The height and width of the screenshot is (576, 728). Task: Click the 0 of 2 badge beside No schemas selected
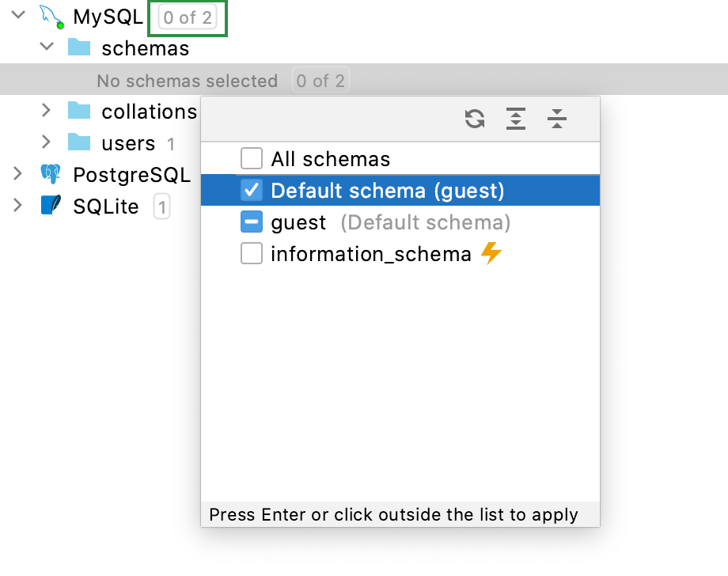[x=320, y=81]
